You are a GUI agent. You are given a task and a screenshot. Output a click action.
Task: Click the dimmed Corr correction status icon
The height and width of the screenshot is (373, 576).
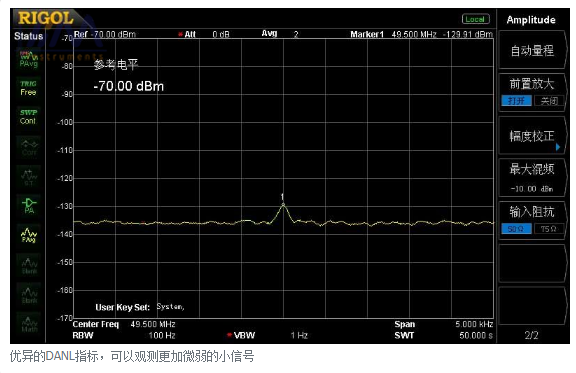point(29,147)
